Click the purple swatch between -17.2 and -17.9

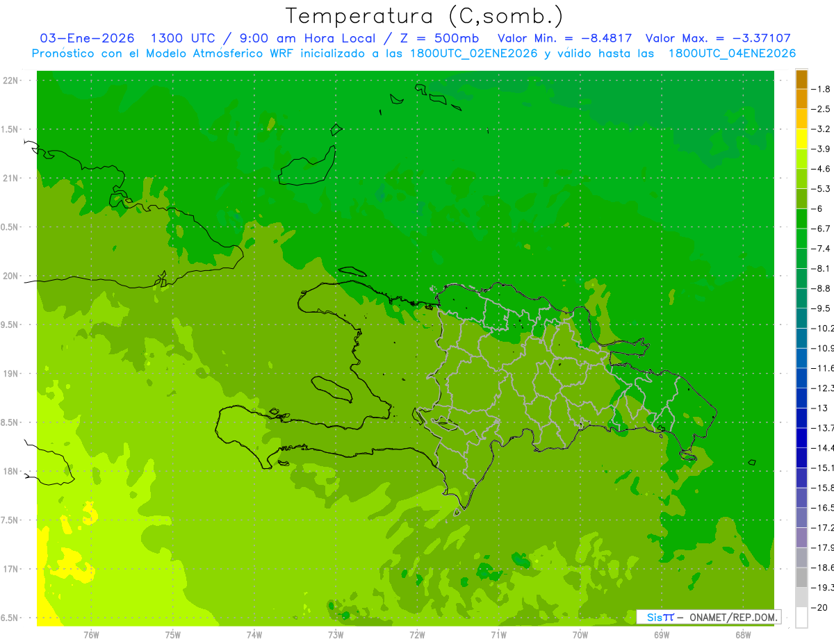[801, 538]
